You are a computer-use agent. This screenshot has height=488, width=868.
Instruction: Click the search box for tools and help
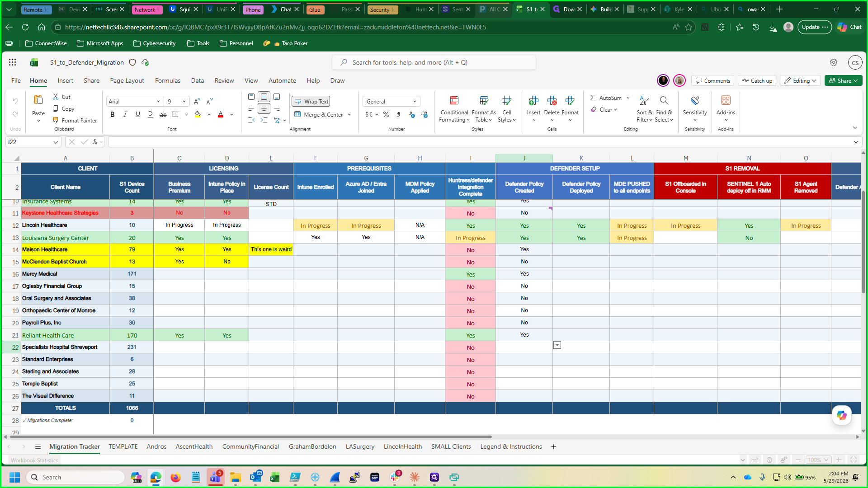pyautogui.click(x=434, y=62)
